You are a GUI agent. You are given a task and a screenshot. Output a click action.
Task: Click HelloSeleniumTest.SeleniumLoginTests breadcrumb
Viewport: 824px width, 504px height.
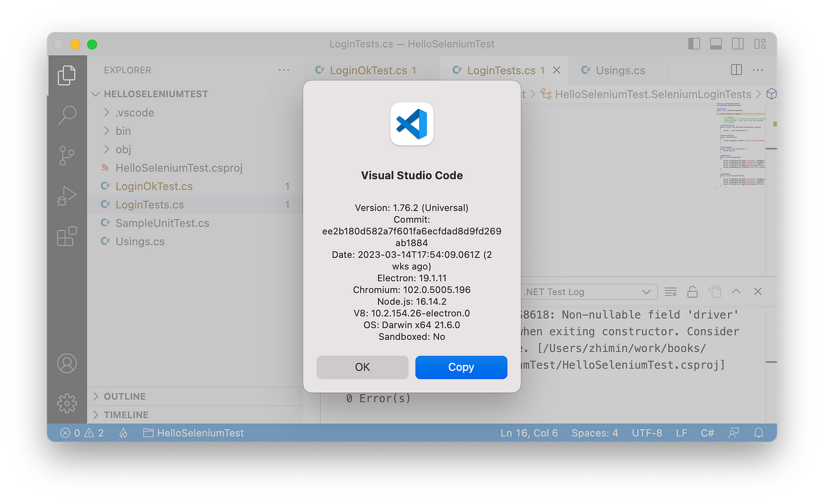point(646,94)
